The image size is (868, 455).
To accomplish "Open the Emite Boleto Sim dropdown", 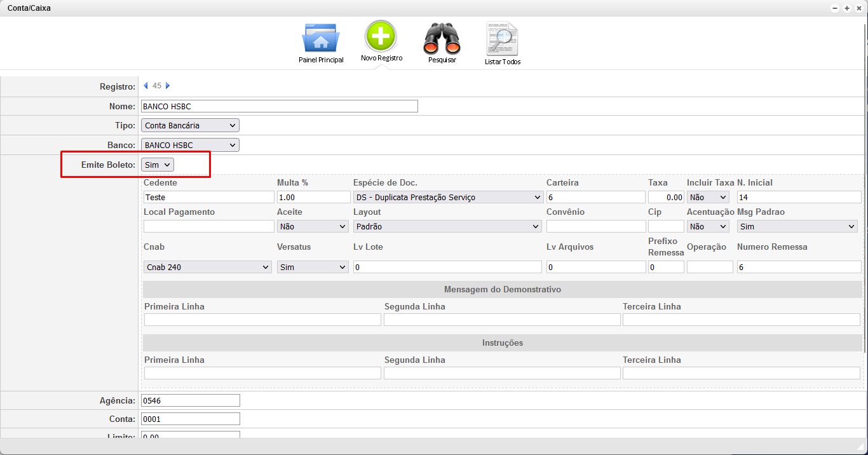I will coord(158,165).
